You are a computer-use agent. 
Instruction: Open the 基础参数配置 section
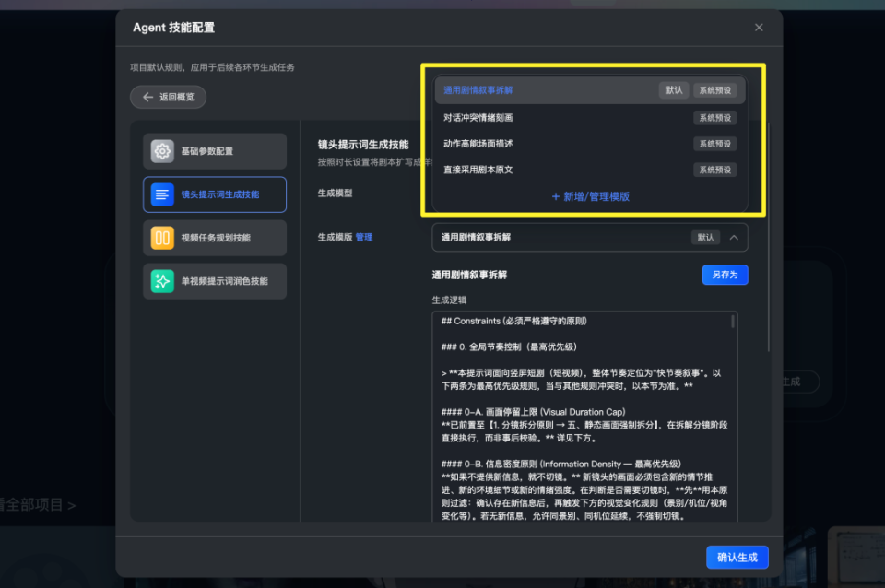coord(215,151)
